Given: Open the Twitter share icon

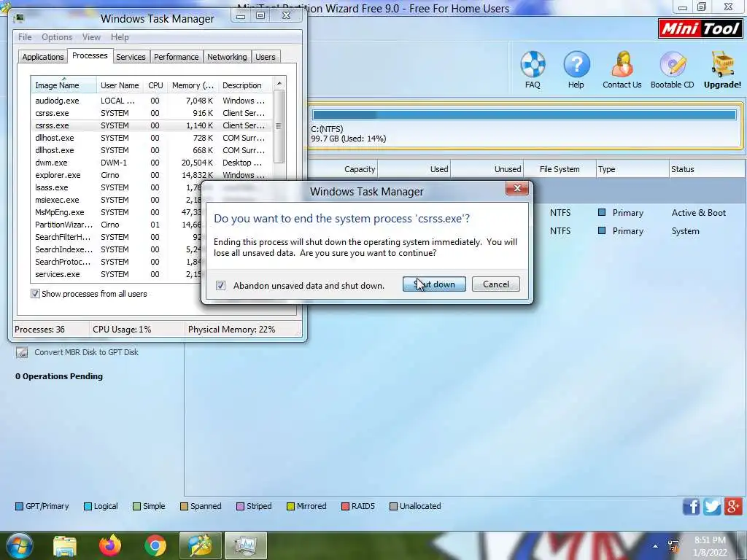Looking at the screenshot, I should [712, 507].
